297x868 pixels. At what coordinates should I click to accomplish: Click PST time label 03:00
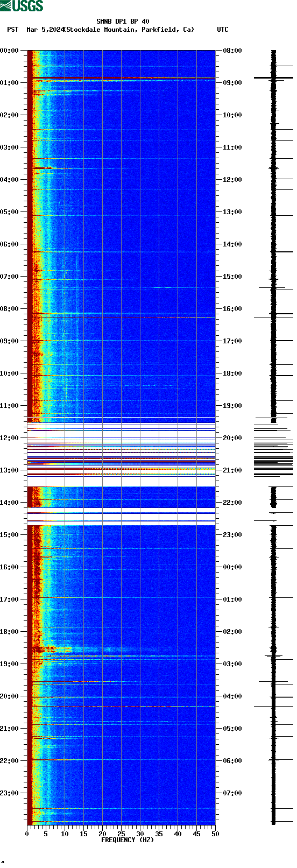pyautogui.click(x=9, y=147)
